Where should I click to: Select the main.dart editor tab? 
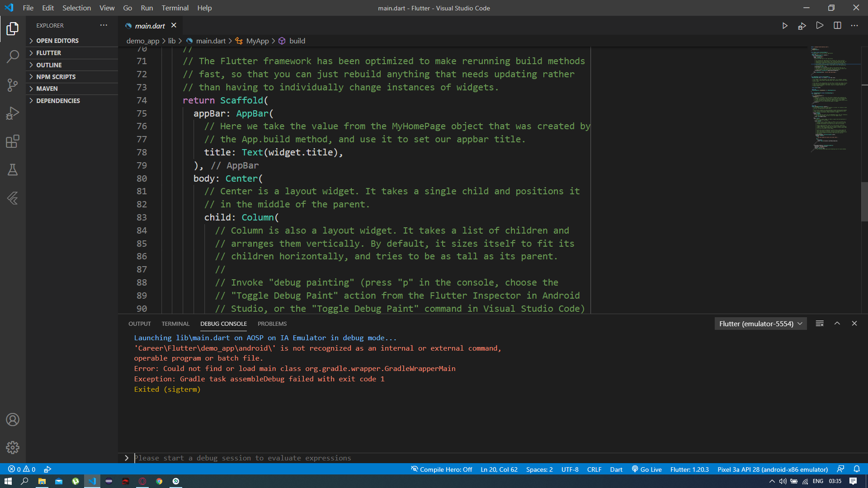click(x=150, y=26)
